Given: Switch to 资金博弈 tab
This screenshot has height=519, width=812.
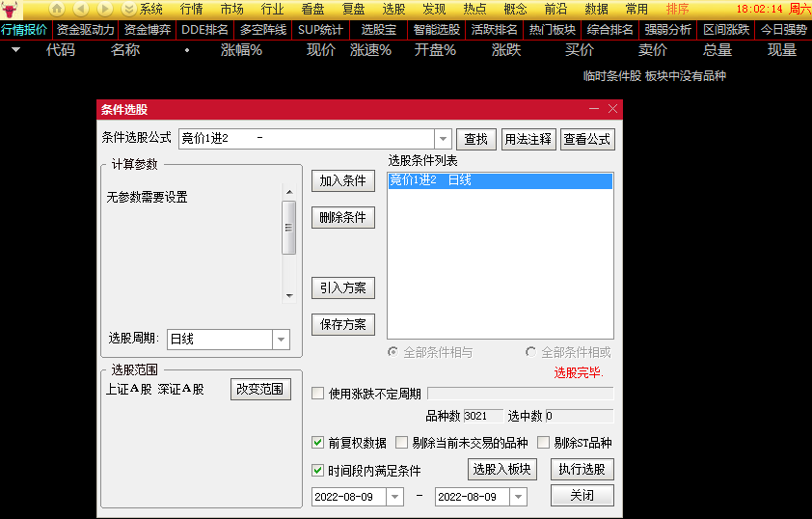Looking at the screenshot, I should [148, 30].
